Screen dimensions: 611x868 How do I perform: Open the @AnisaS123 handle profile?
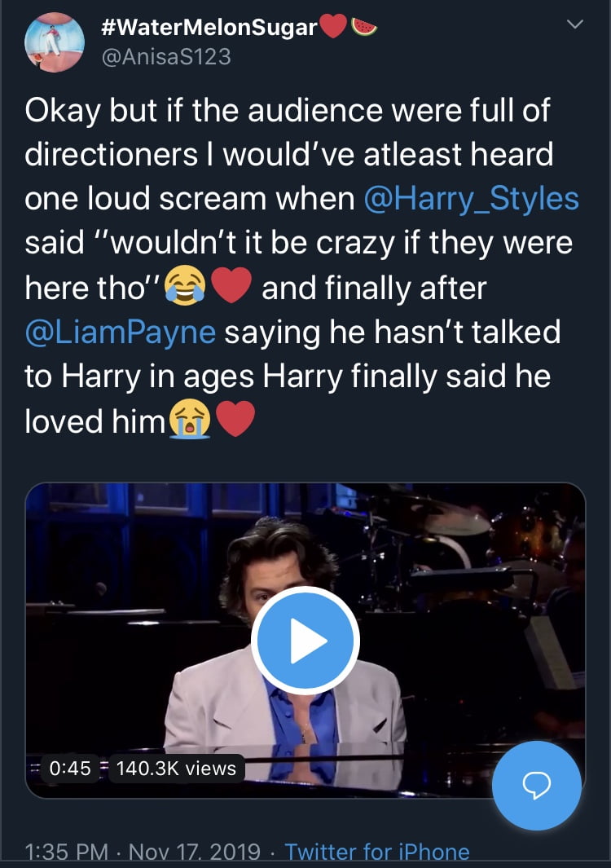(x=165, y=56)
